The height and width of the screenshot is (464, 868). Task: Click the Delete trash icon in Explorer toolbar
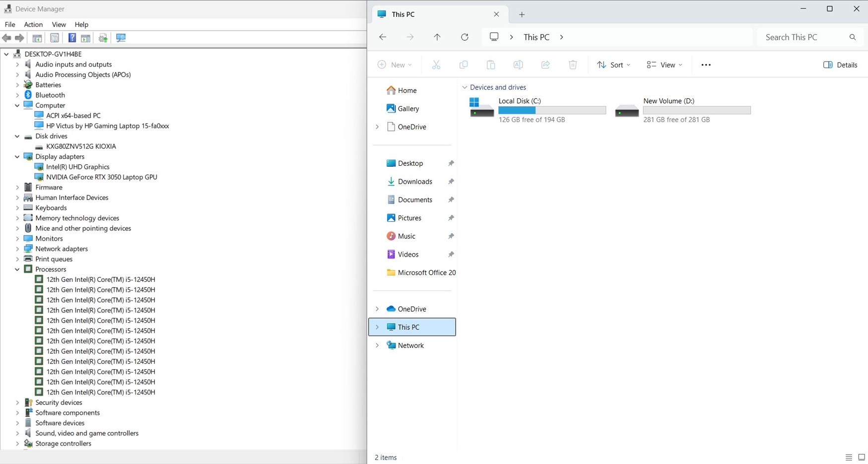pyautogui.click(x=573, y=65)
